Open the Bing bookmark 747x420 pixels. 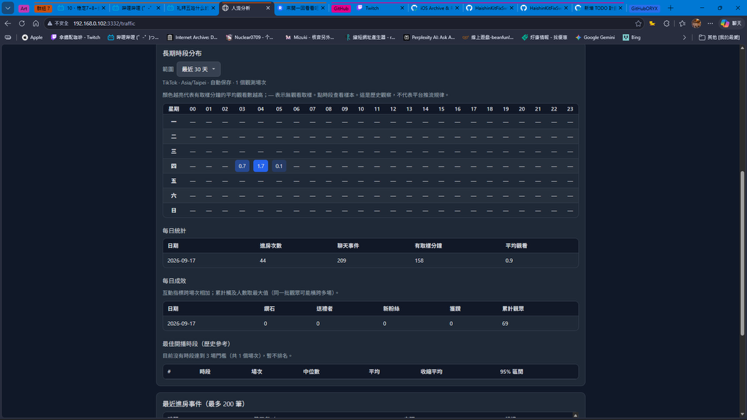(632, 37)
